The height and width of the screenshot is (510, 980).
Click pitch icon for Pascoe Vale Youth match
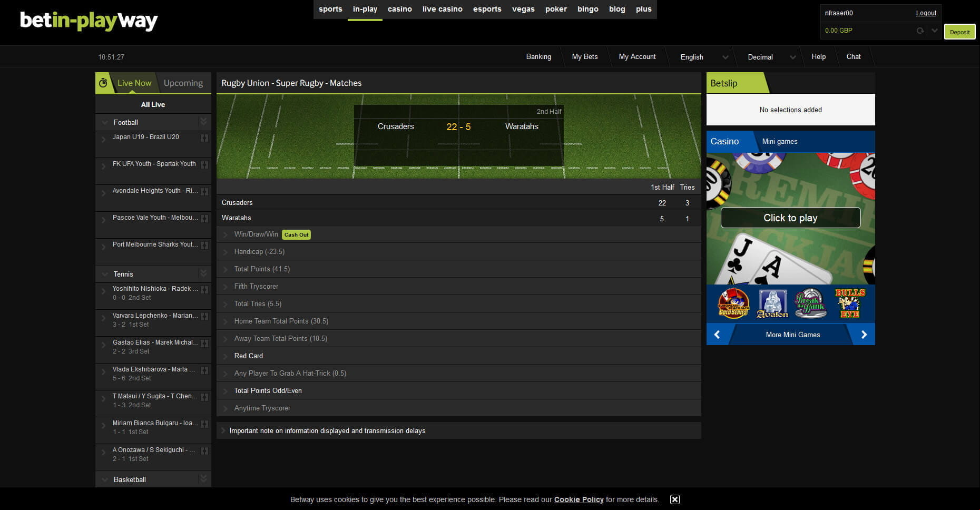[x=204, y=219]
